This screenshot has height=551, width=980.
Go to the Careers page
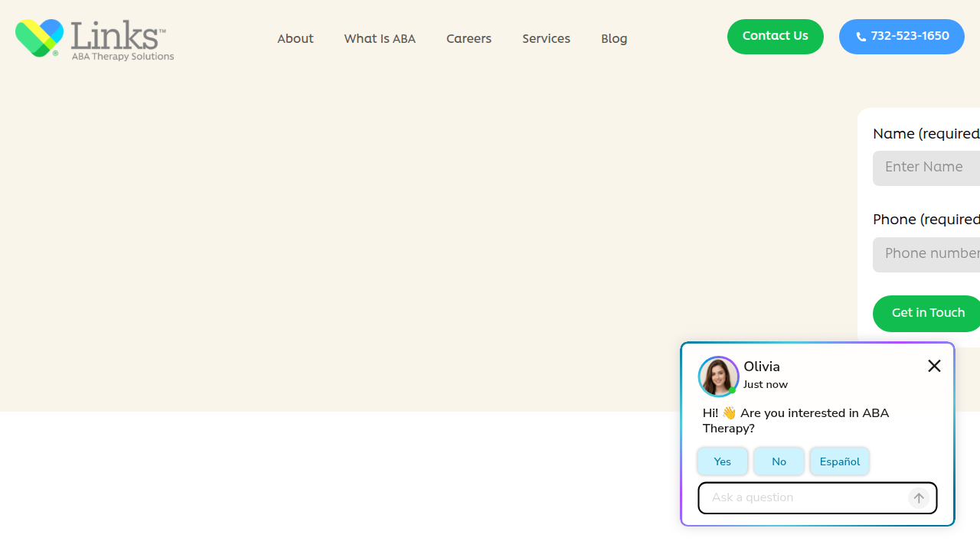(469, 39)
